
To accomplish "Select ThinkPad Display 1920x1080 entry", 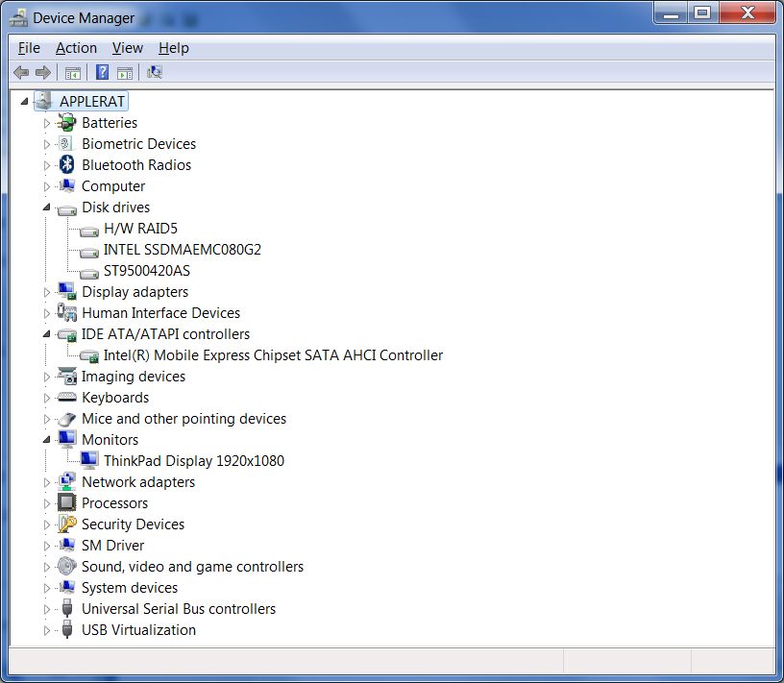I will 194,460.
